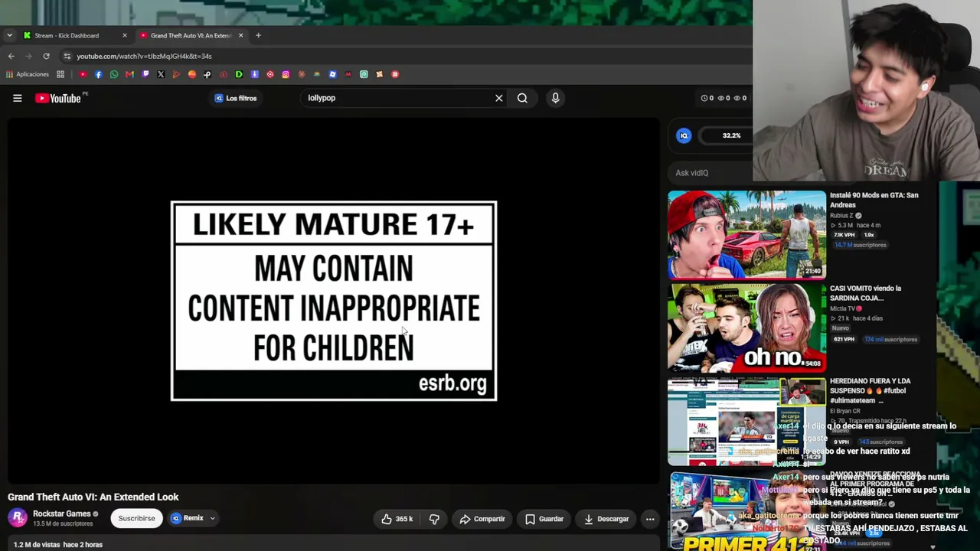Like the video (365 k)
The width and height of the screenshot is (980, 551).
point(397,519)
